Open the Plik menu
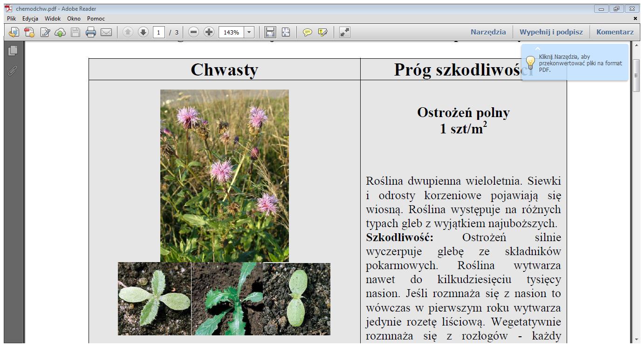 point(12,19)
